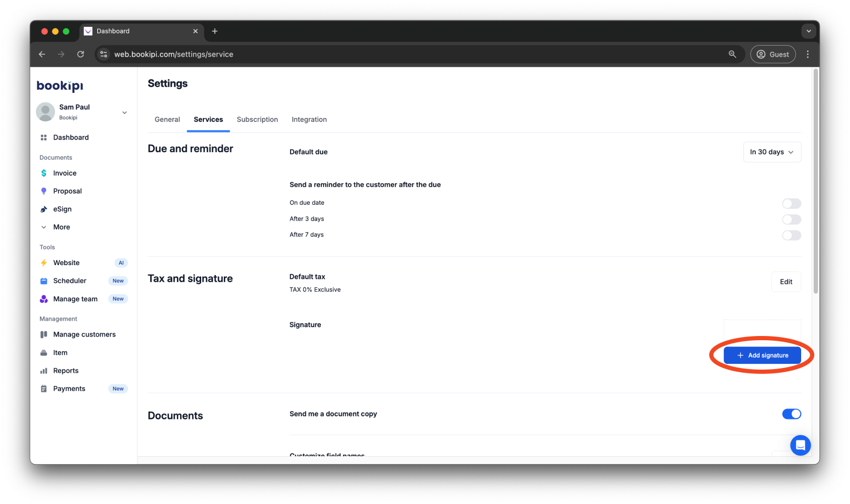Enable the On due date reminder
This screenshot has width=850, height=504.
792,203
